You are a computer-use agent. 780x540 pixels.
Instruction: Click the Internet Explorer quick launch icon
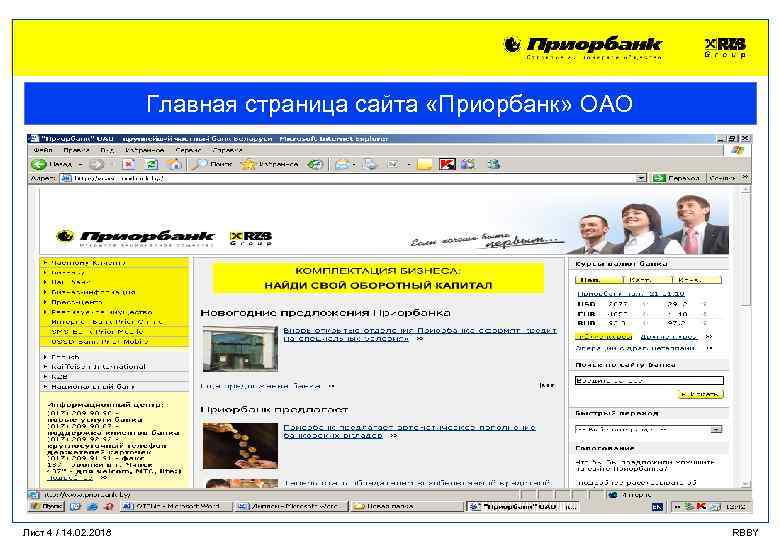[x=93, y=506]
